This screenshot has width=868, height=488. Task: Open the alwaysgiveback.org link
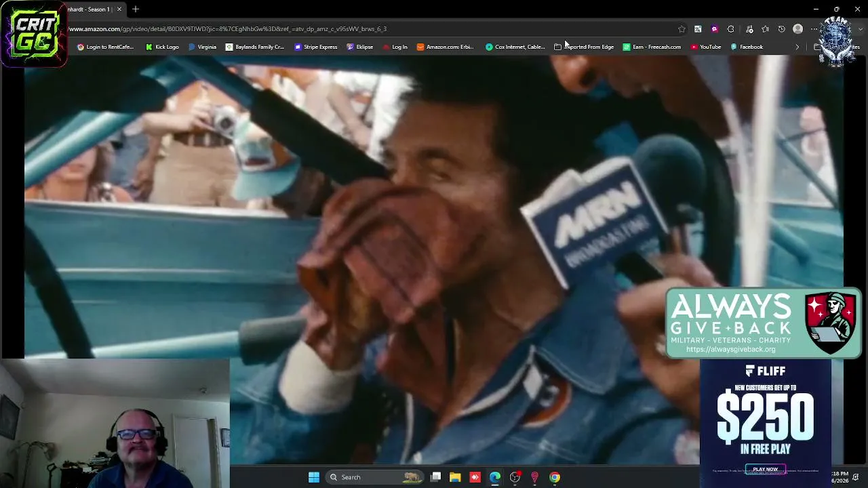coord(730,350)
